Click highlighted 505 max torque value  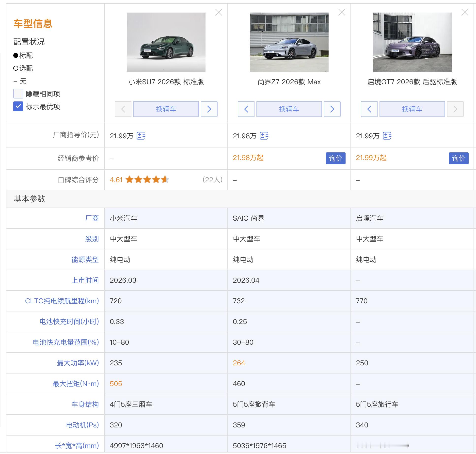116,384
